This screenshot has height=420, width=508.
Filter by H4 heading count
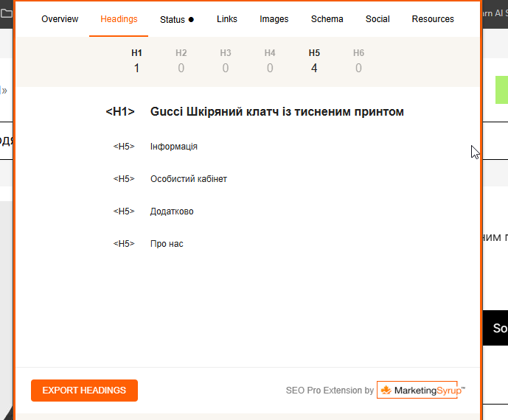(270, 60)
